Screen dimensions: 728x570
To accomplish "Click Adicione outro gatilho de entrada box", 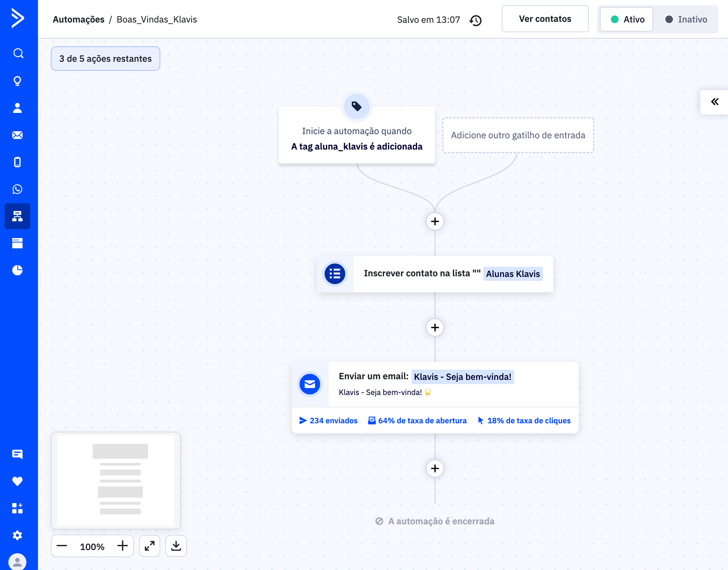I will [x=518, y=135].
